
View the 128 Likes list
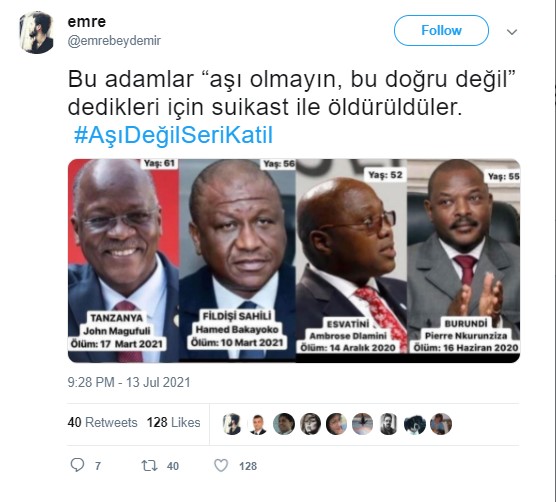(173, 422)
